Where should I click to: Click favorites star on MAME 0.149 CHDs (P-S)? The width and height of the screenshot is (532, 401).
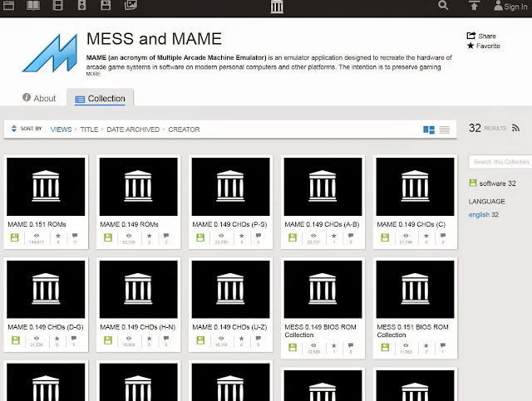242,236
